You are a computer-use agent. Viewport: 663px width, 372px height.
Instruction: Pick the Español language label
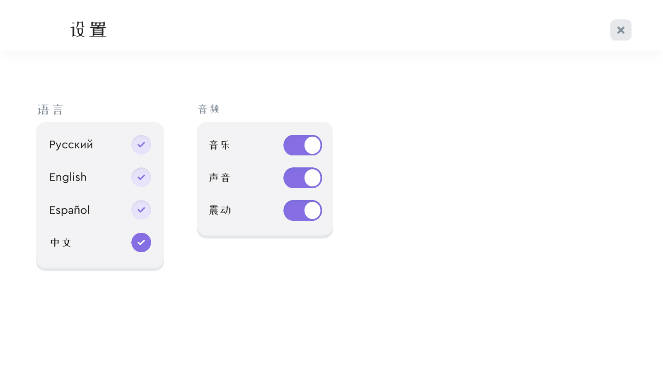click(x=69, y=210)
